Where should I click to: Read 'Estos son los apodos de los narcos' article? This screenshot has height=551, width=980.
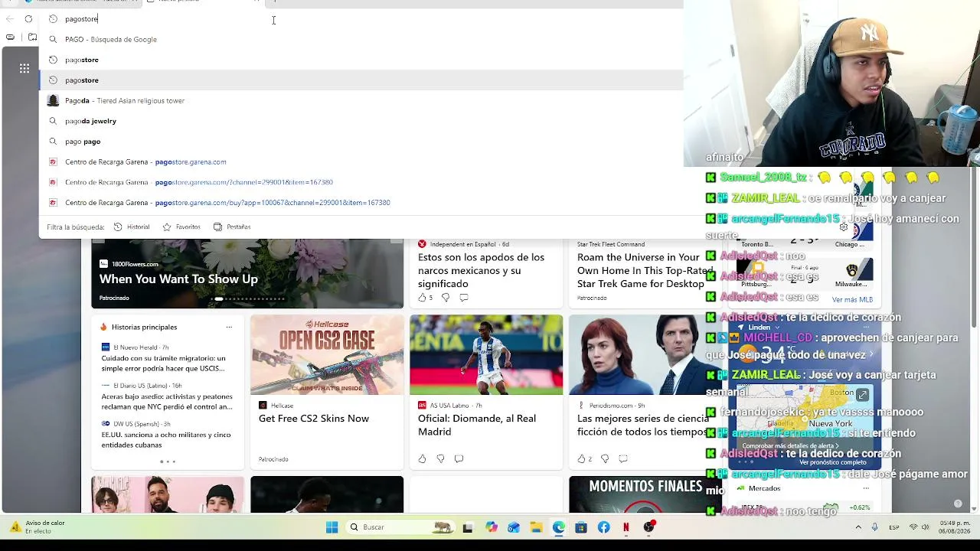pos(482,270)
